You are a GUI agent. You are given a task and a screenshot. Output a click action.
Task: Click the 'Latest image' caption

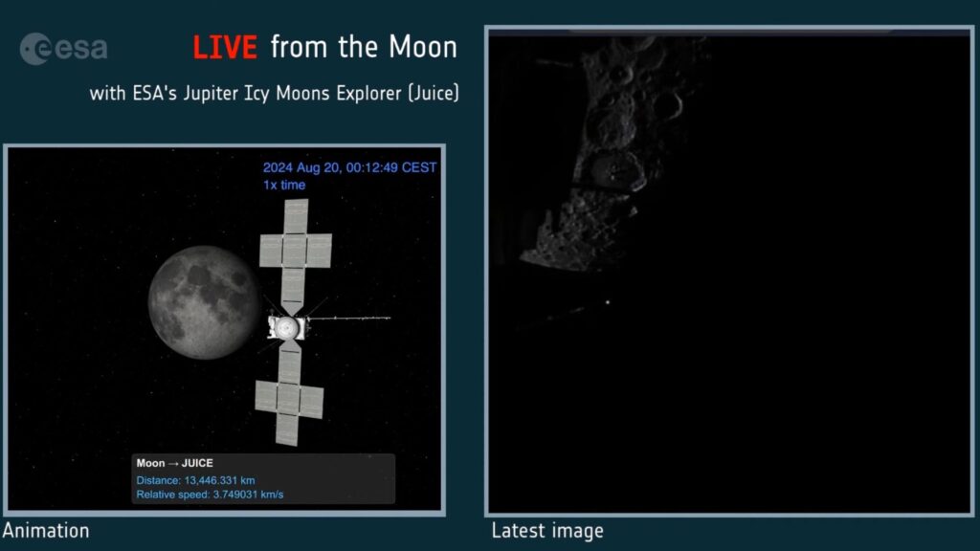(x=547, y=530)
